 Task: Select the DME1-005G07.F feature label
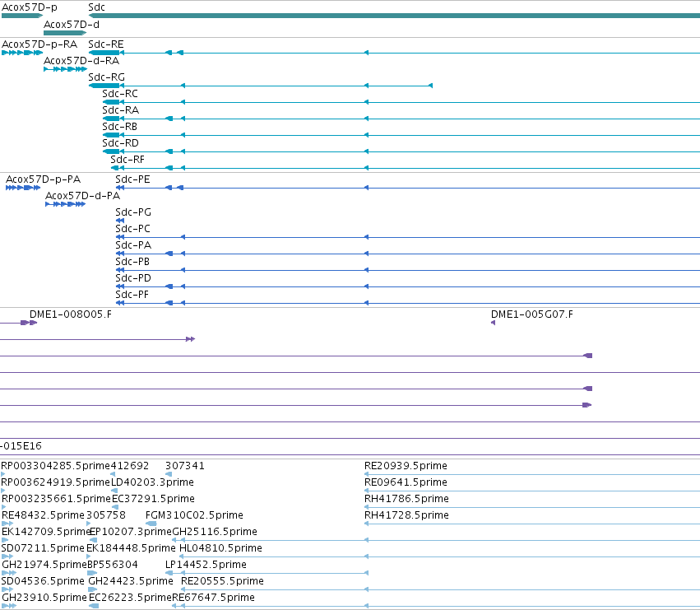point(532,314)
